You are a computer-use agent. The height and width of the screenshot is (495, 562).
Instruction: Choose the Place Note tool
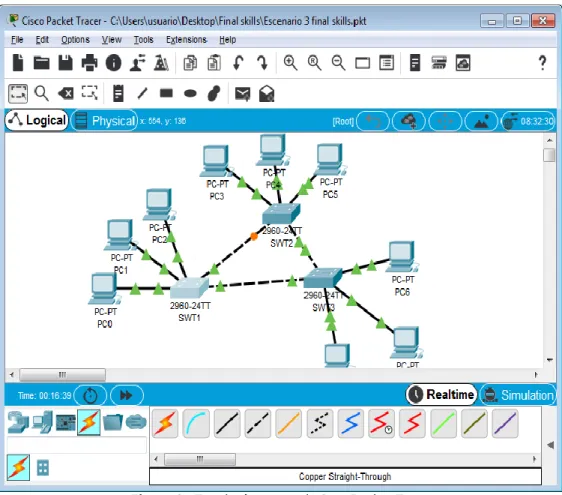click(118, 94)
